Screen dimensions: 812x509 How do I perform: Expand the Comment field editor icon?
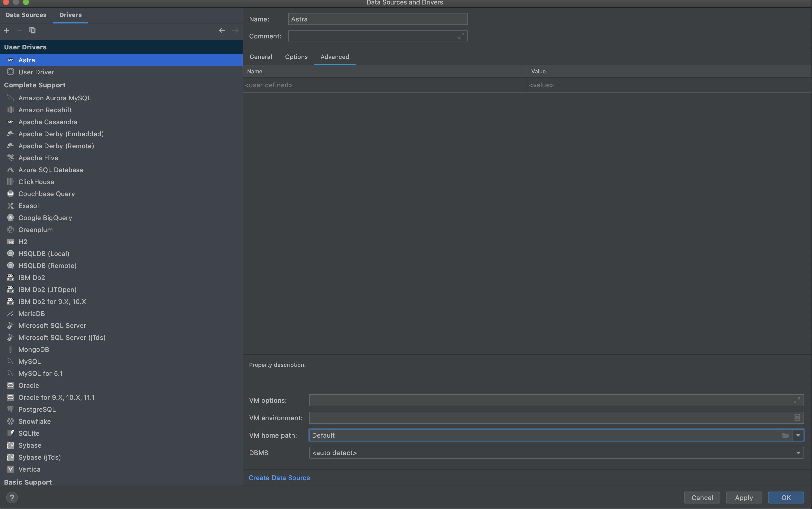pos(461,36)
